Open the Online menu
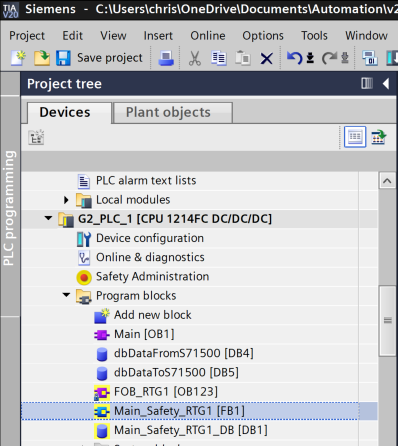This screenshot has width=398, height=446. tap(208, 36)
